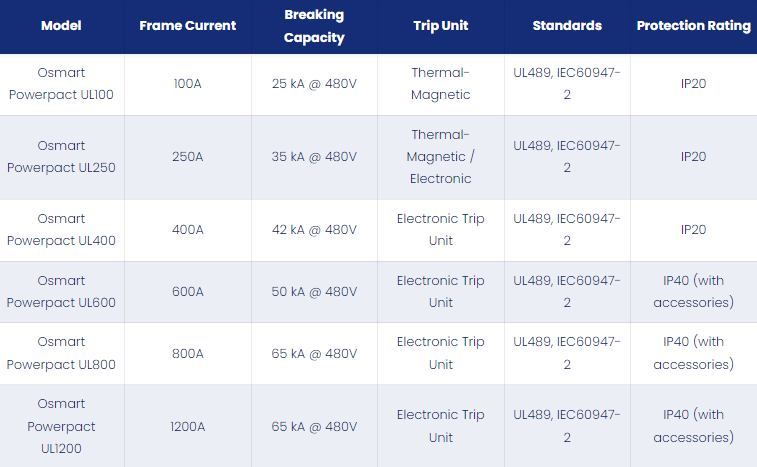Select Osmart Powerpact UL600 model name
The height and width of the screenshot is (467, 757).
[x=61, y=292]
